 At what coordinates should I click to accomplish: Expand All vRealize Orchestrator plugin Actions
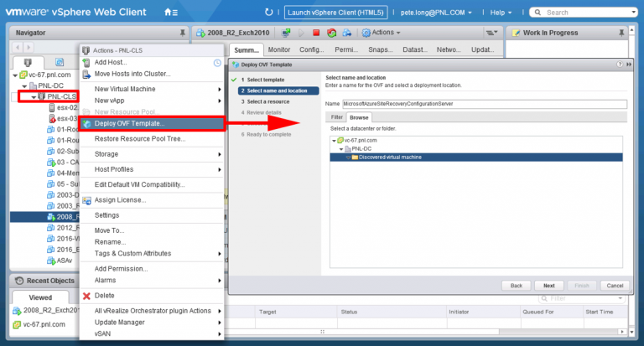tap(152, 311)
